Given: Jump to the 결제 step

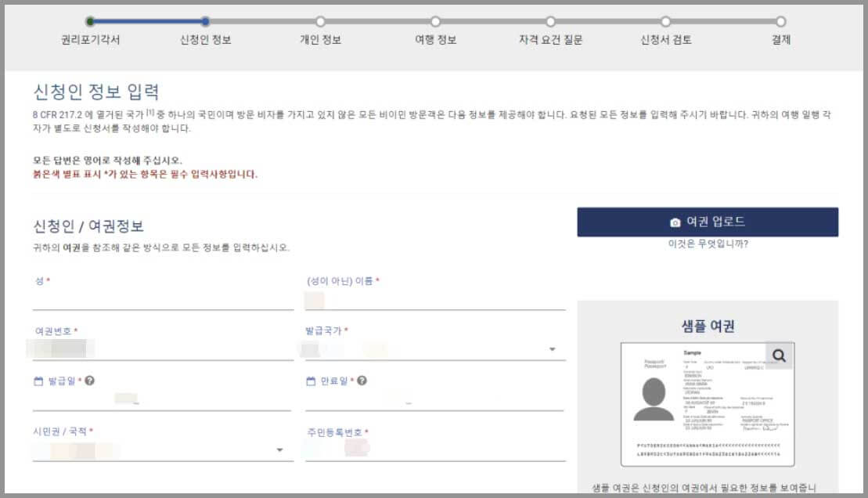Looking at the screenshot, I should pyautogui.click(x=781, y=21).
